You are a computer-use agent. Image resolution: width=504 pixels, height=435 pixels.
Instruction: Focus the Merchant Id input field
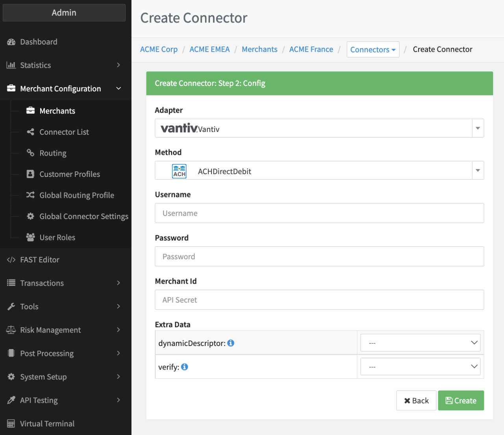tap(319, 299)
